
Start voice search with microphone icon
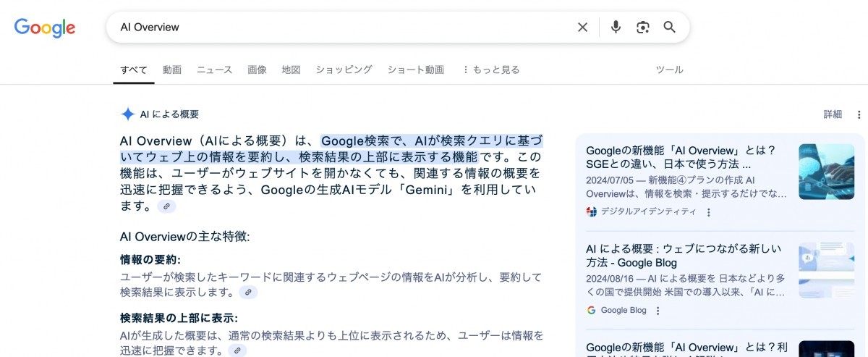(616, 28)
